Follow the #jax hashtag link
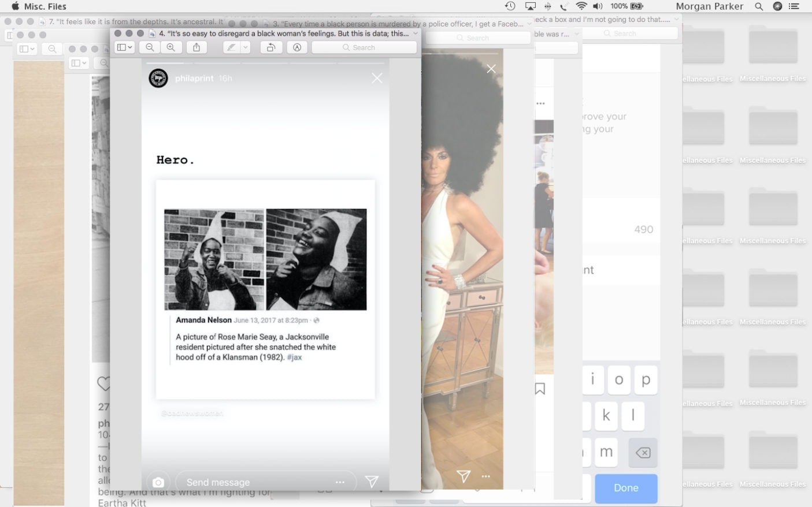The width and height of the screenshot is (812, 507). 294,357
